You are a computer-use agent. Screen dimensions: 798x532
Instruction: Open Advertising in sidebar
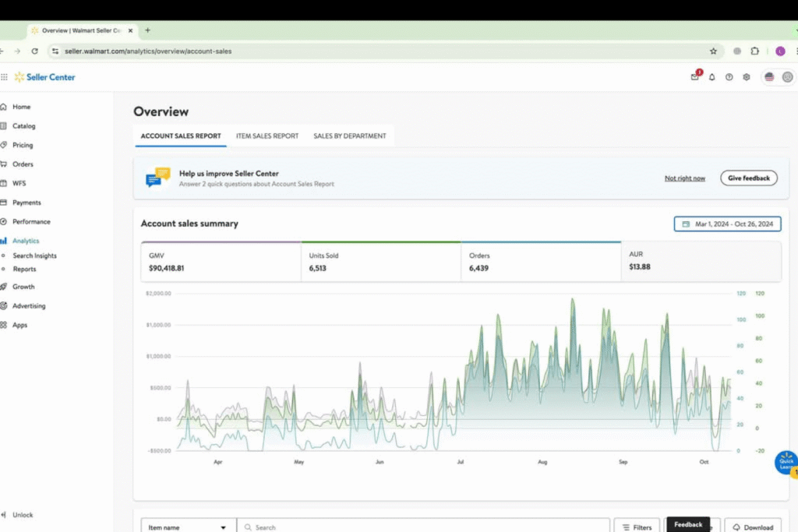pyautogui.click(x=29, y=305)
